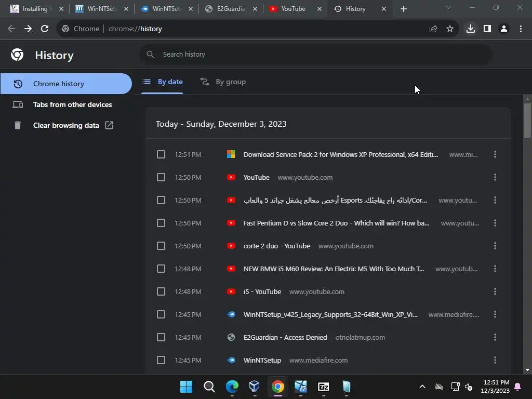Open the profile avatar menu
532x399 pixels.
point(504,29)
